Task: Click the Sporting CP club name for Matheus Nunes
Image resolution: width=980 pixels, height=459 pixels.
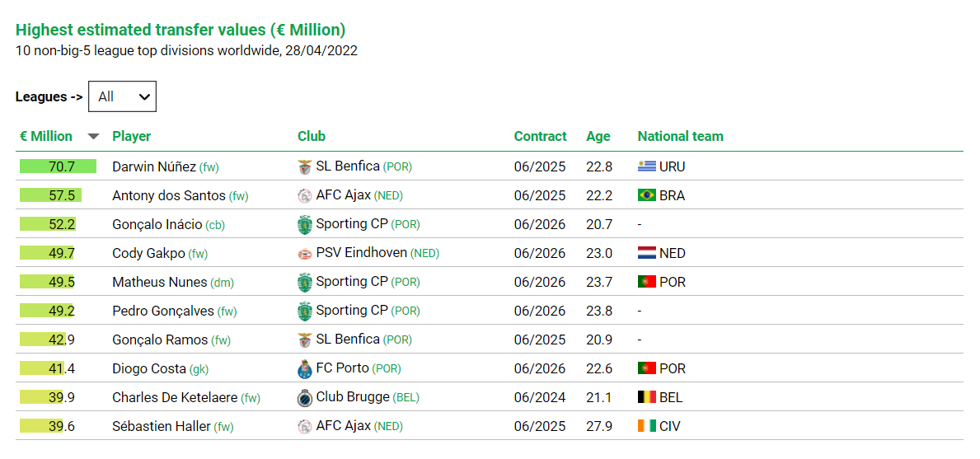Action: pyautogui.click(x=352, y=282)
